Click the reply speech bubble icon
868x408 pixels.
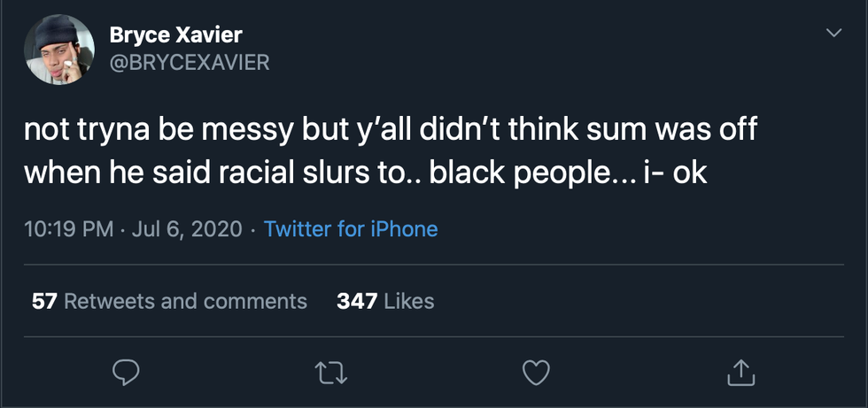(126, 373)
